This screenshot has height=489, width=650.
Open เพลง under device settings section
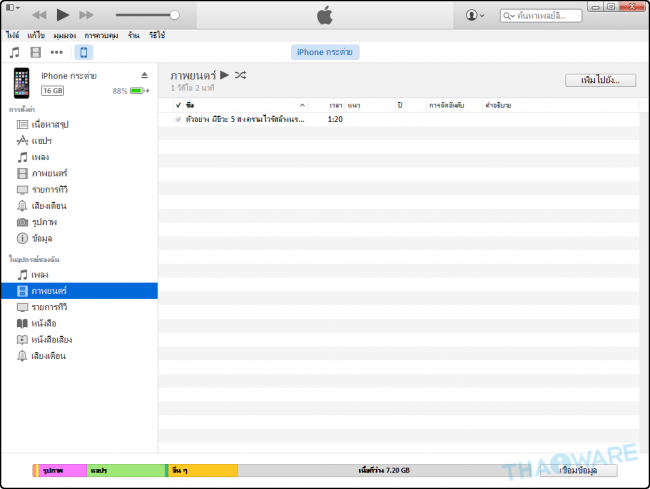point(33,157)
